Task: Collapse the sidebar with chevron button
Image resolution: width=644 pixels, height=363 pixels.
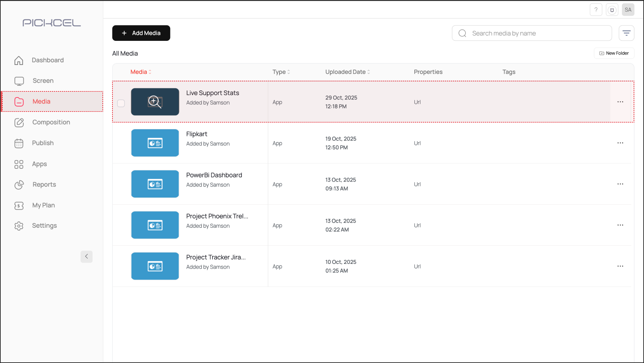Action: coord(86,257)
